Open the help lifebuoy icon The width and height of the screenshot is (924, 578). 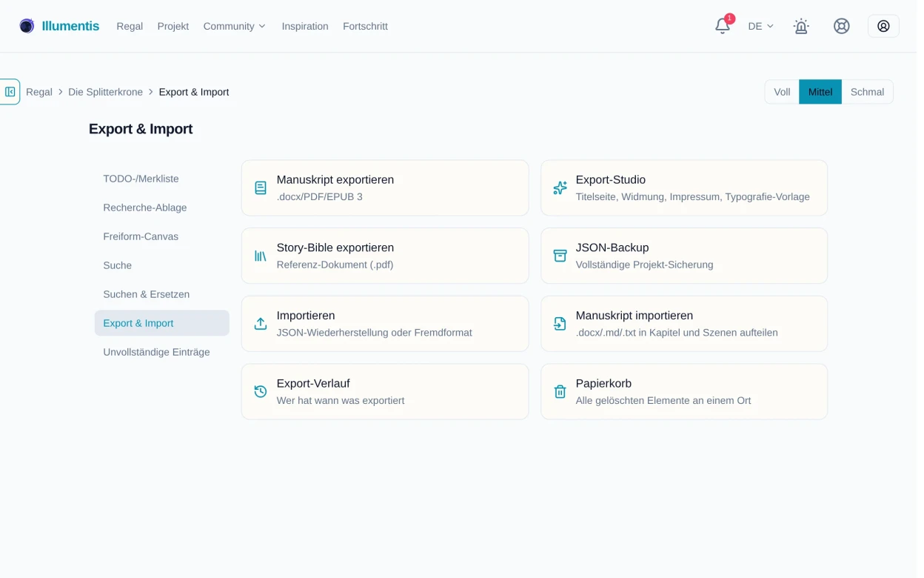pyautogui.click(x=841, y=26)
